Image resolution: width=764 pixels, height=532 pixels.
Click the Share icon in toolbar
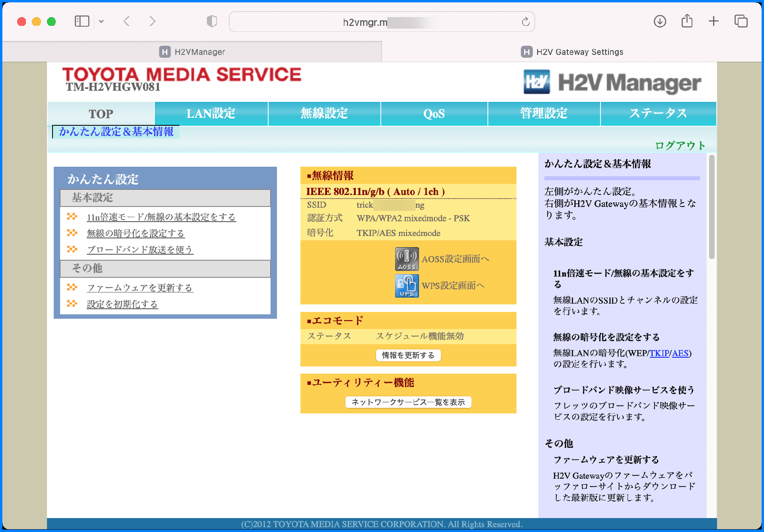coord(687,21)
